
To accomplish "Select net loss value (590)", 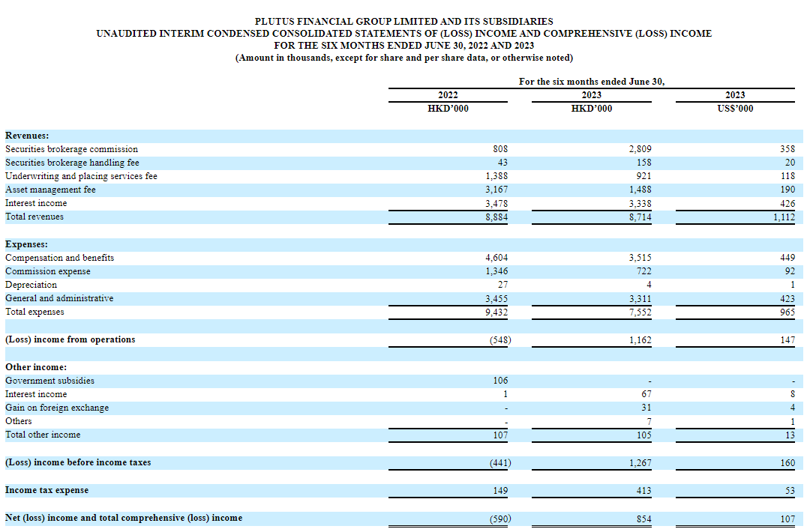I will click(500, 518).
